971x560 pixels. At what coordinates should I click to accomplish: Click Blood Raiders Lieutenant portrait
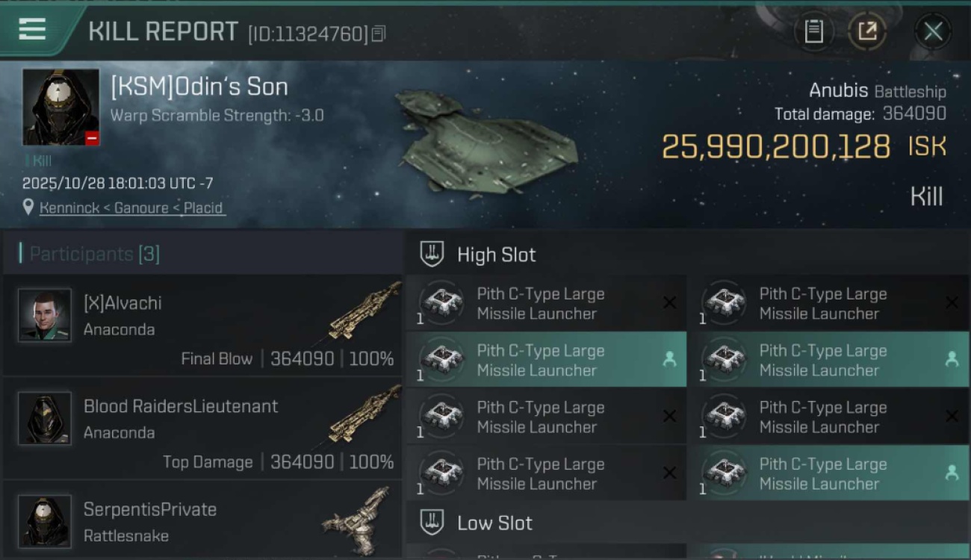click(x=45, y=418)
